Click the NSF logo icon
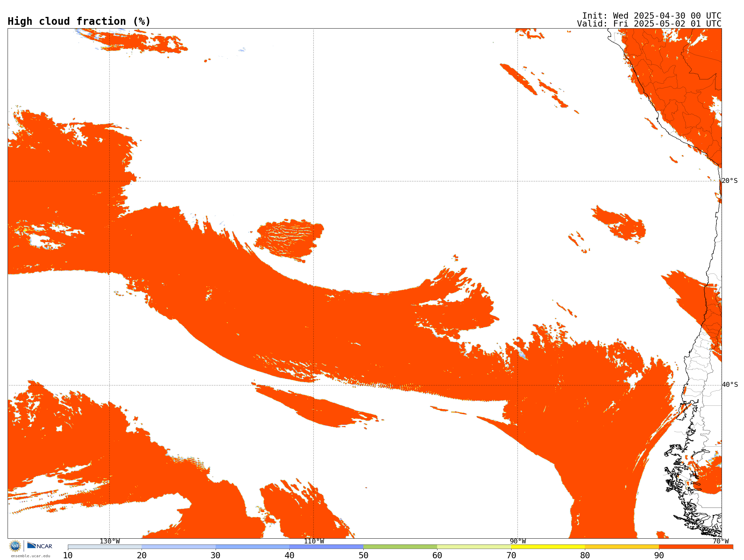The image size is (744, 560). (x=15, y=546)
